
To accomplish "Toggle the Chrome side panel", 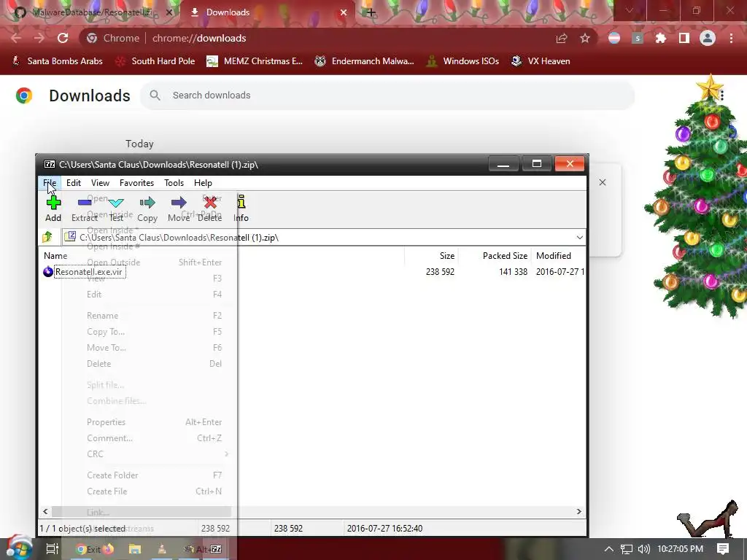I will tap(684, 38).
